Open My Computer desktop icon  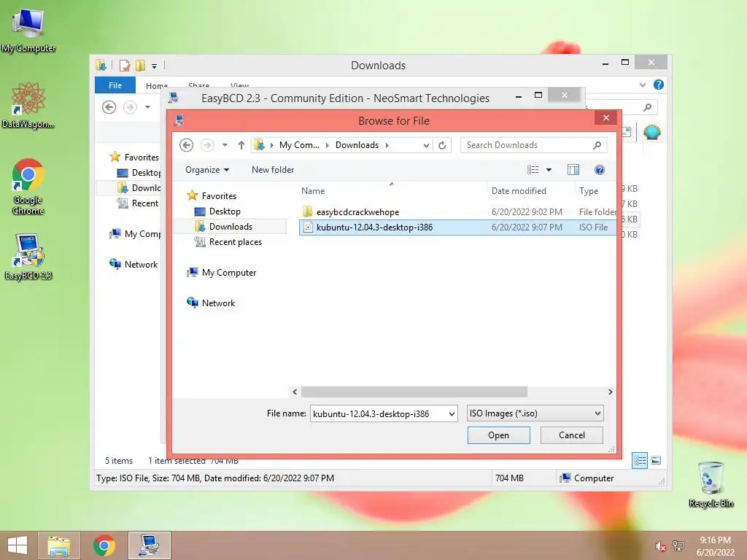coord(28,31)
